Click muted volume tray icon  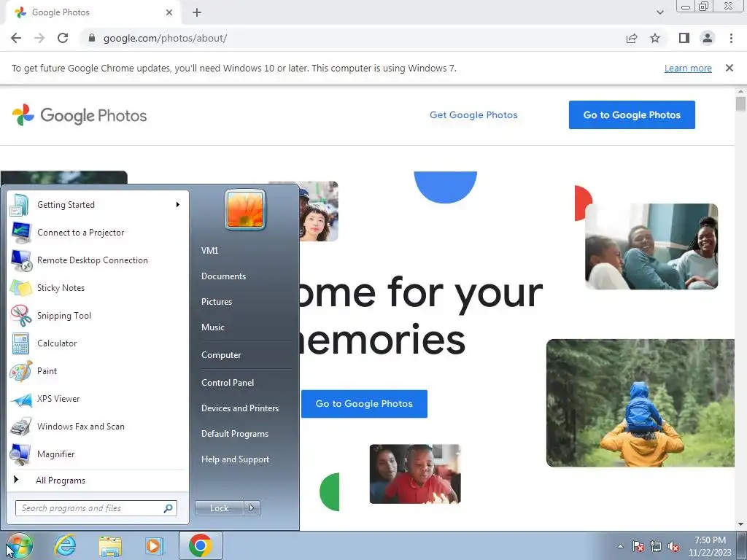point(673,546)
